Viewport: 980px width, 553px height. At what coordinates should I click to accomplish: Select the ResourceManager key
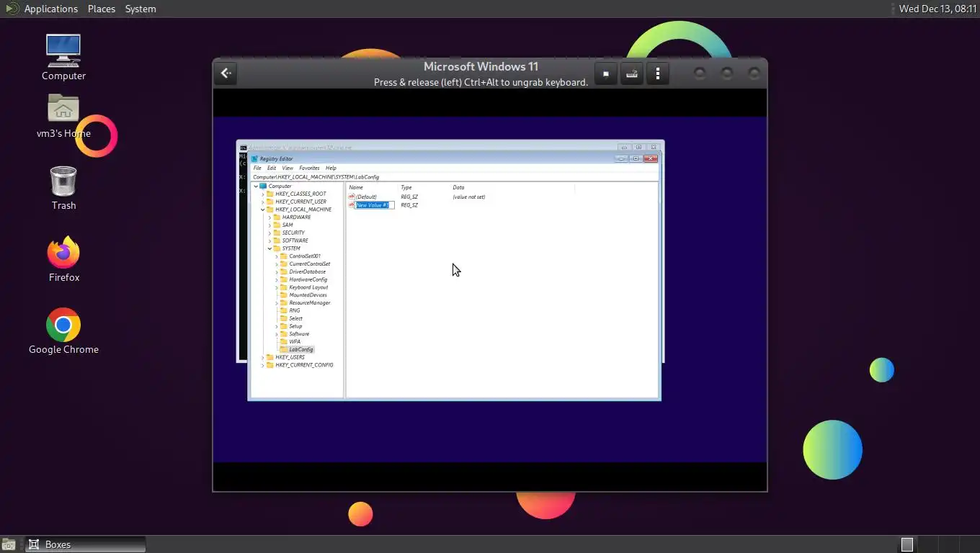tap(310, 302)
